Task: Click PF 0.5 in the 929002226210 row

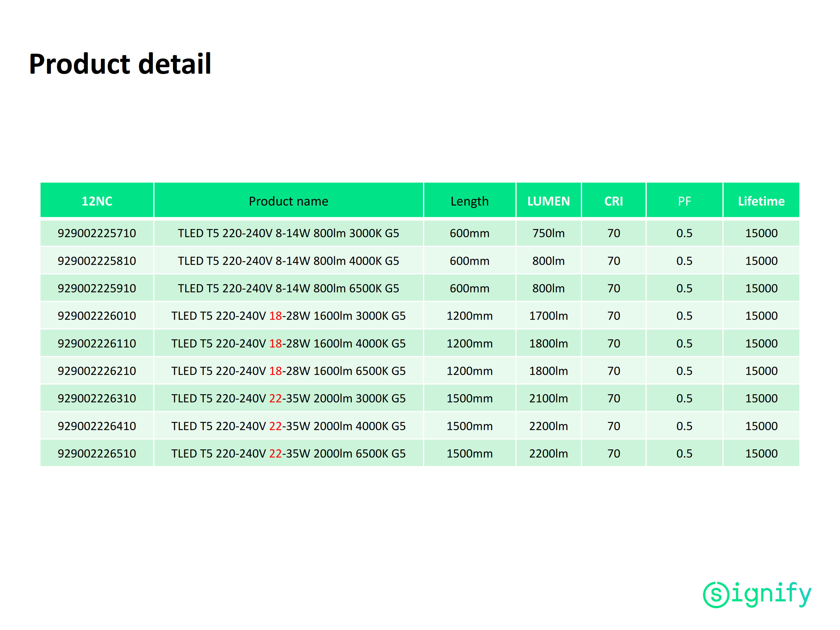Action: click(684, 371)
